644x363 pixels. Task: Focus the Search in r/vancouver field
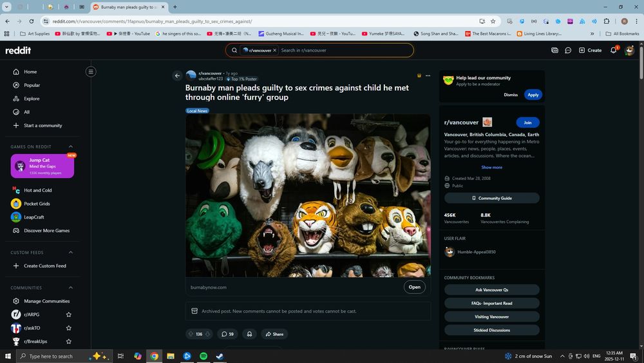(345, 50)
